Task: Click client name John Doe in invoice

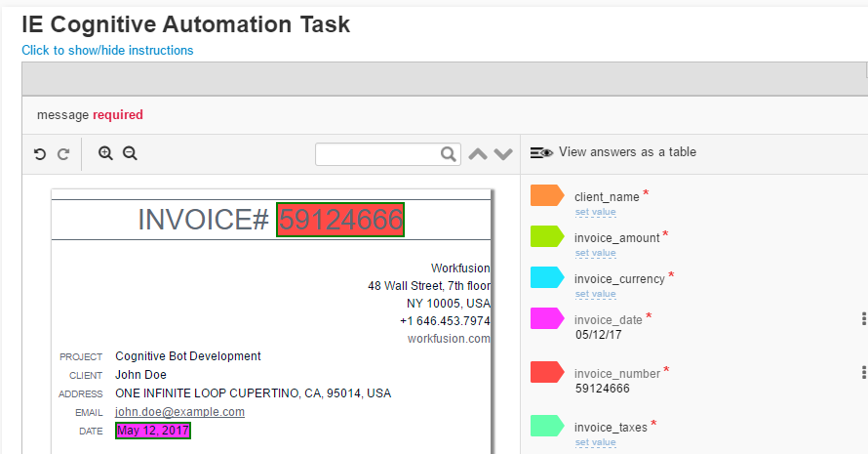Action: click(x=140, y=375)
